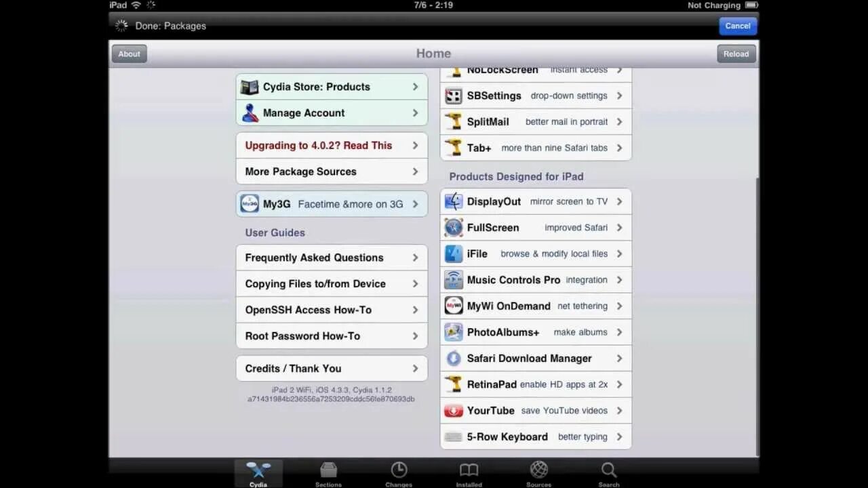Open the Installed book tab icon
The width and height of the screenshot is (868, 488).
[x=469, y=470]
